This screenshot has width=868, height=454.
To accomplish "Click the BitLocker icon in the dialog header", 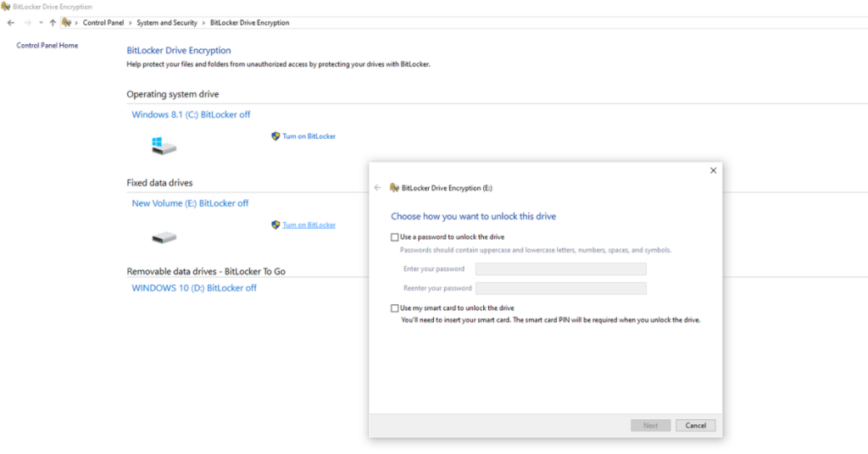I will (395, 187).
